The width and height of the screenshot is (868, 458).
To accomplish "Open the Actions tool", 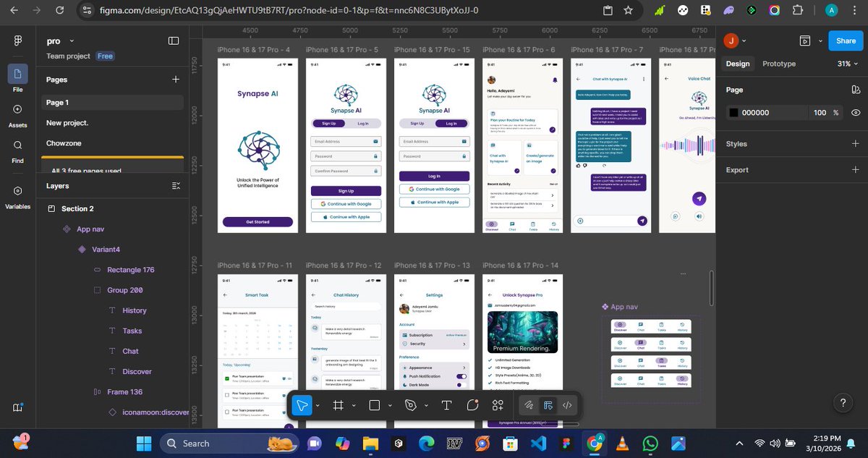I will (x=498, y=405).
